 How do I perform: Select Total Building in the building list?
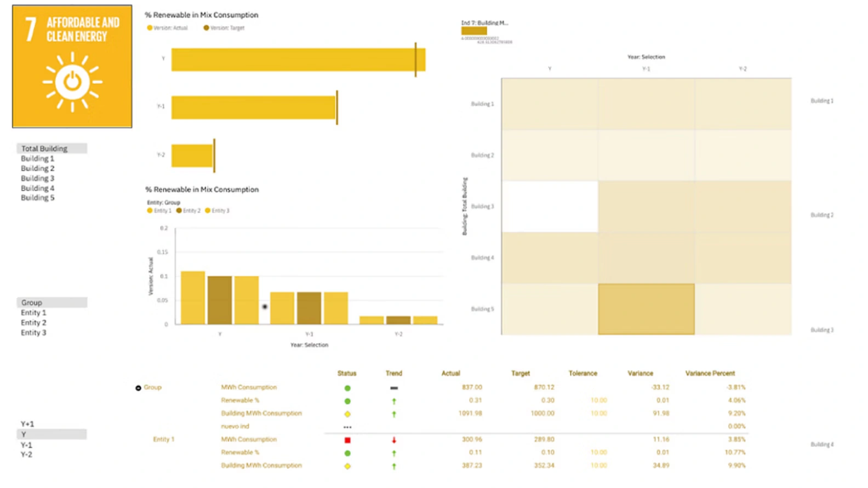(x=44, y=148)
